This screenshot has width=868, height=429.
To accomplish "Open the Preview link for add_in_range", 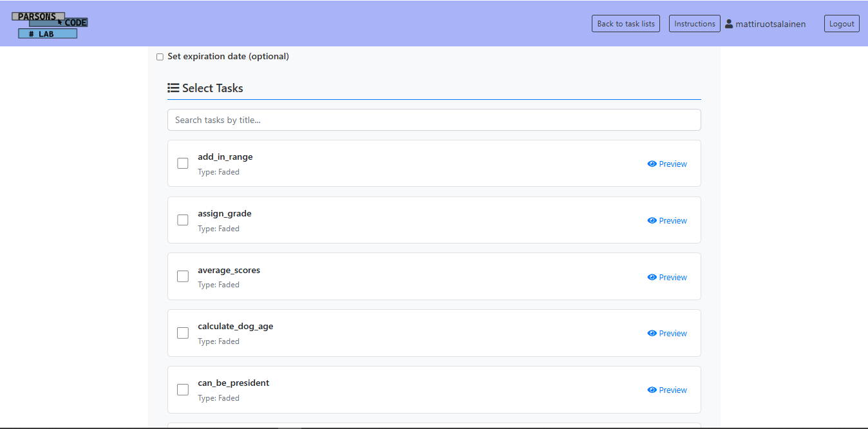I will point(672,164).
